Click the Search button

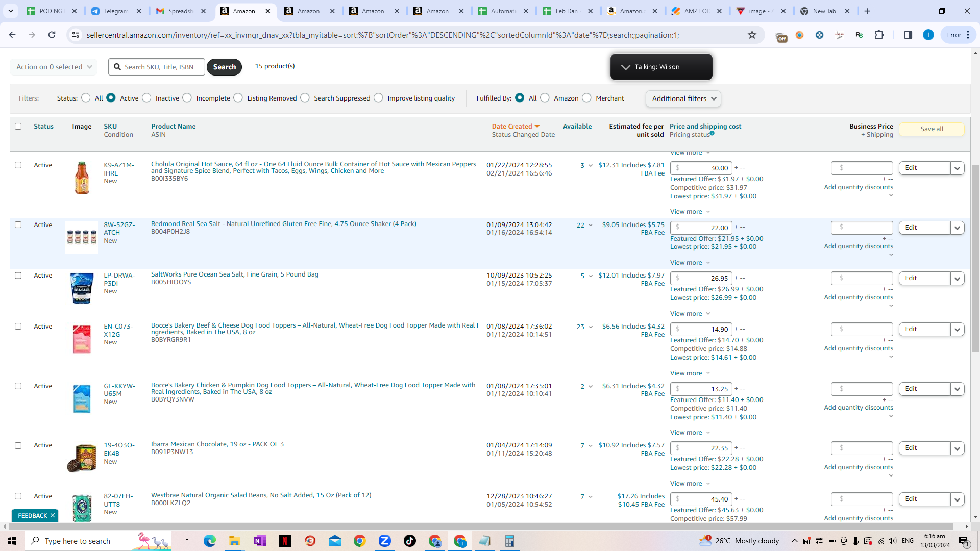pos(224,67)
